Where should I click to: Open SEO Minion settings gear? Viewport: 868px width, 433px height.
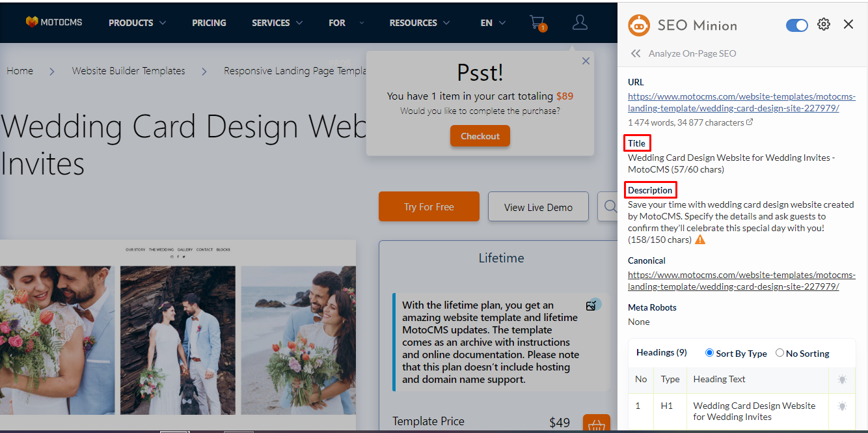point(824,25)
